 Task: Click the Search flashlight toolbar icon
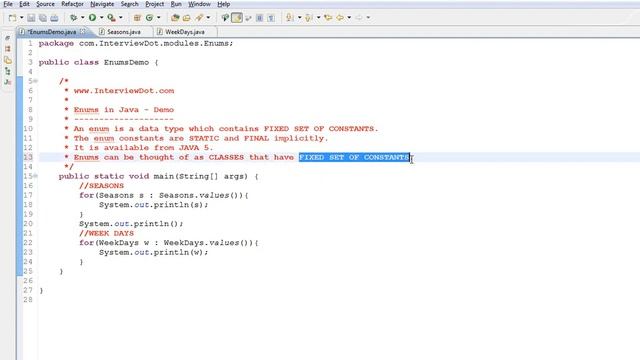coord(199,18)
